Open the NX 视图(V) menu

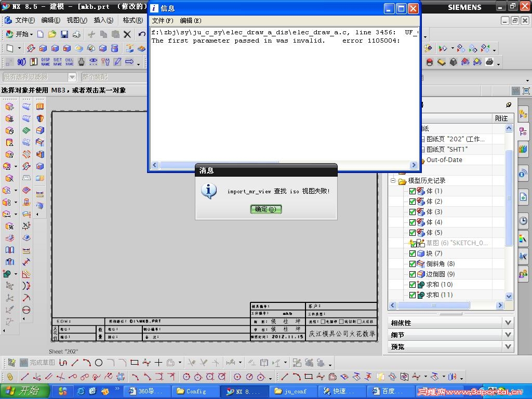coord(77,20)
